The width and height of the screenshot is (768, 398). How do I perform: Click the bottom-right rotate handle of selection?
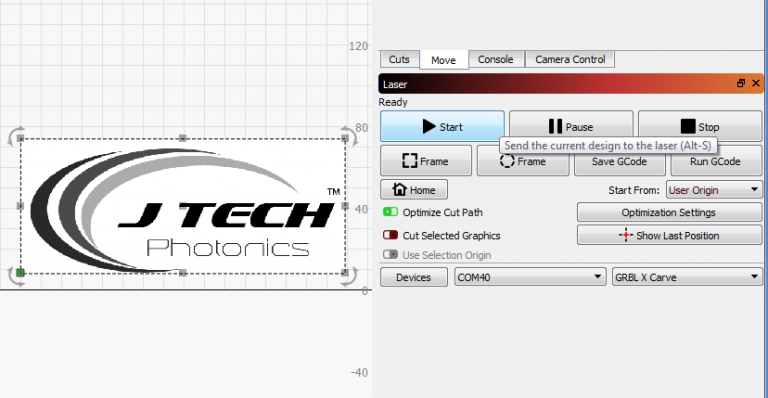[x=350, y=276]
